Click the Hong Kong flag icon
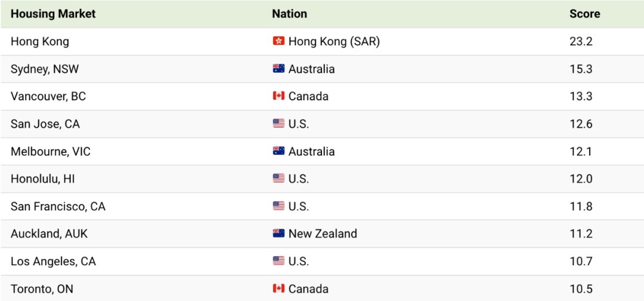 tap(278, 41)
